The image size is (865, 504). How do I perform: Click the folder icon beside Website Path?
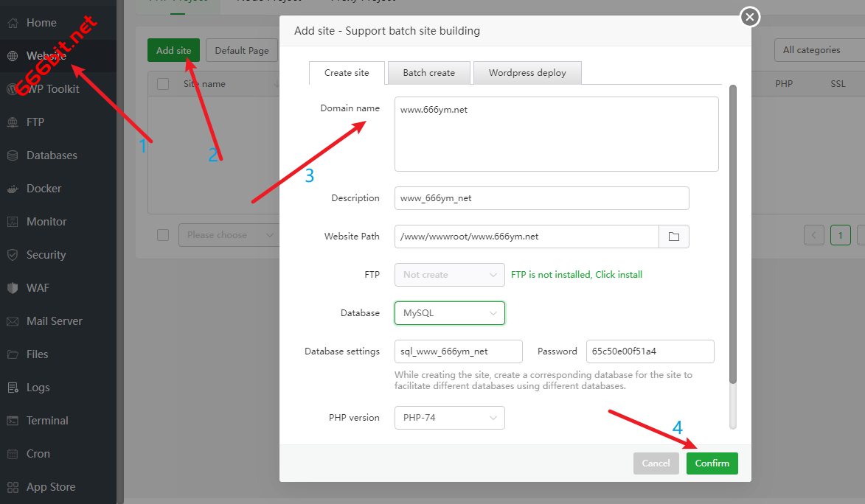[x=673, y=237]
